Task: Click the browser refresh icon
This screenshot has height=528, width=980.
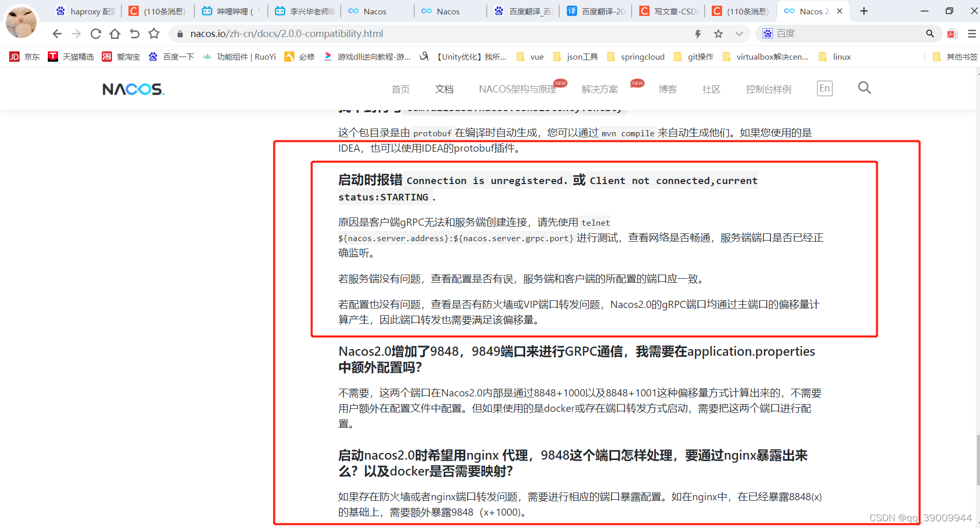Action: (96, 33)
